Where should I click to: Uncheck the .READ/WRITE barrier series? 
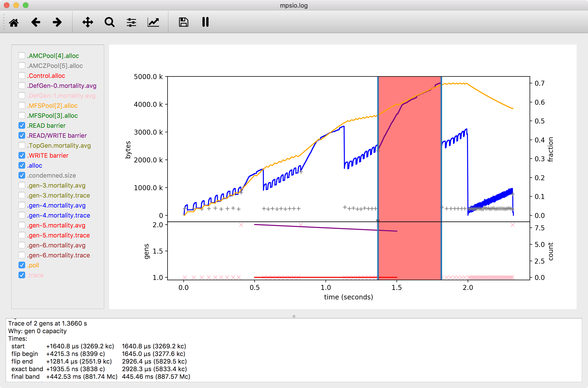[22, 135]
